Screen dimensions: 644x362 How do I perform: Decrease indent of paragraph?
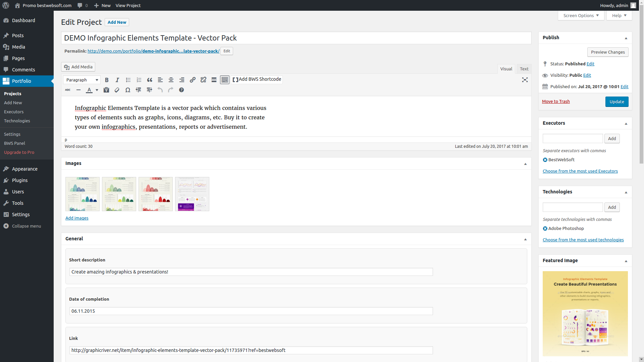click(139, 90)
